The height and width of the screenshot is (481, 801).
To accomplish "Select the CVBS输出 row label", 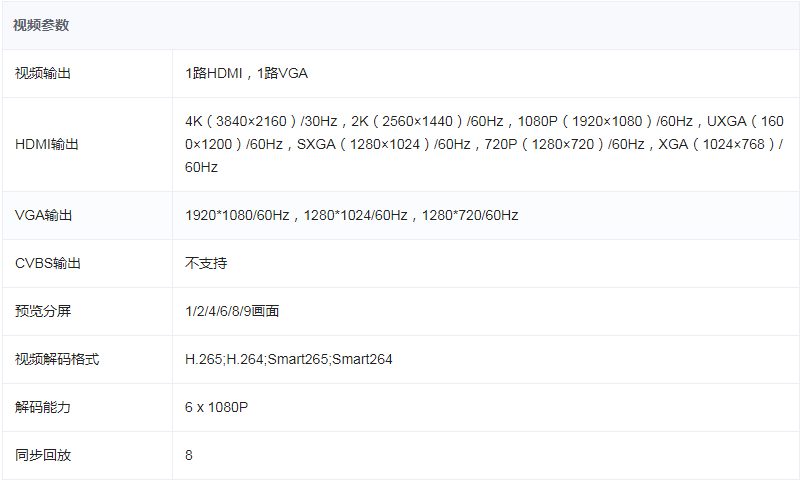I will (48, 263).
